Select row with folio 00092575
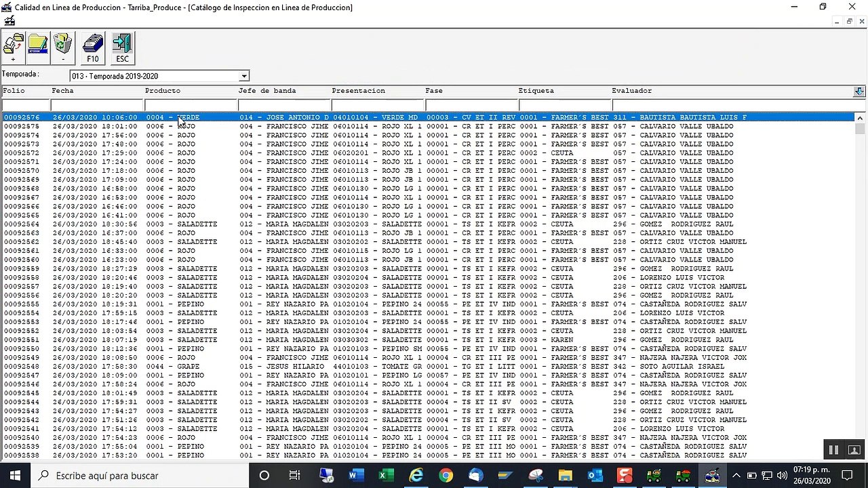The width and height of the screenshot is (868, 488). pyautogui.click(x=428, y=126)
